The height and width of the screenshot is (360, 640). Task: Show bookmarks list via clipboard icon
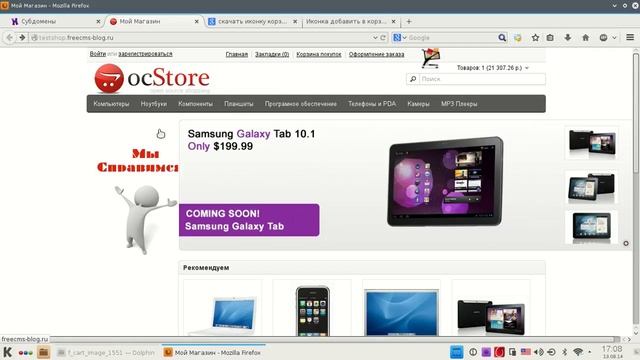550,38
